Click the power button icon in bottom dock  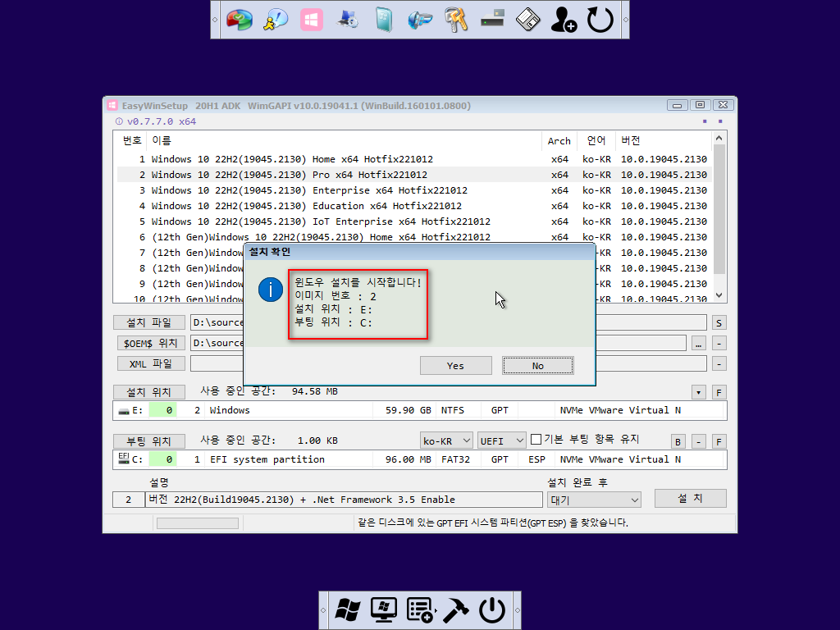click(492, 610)
